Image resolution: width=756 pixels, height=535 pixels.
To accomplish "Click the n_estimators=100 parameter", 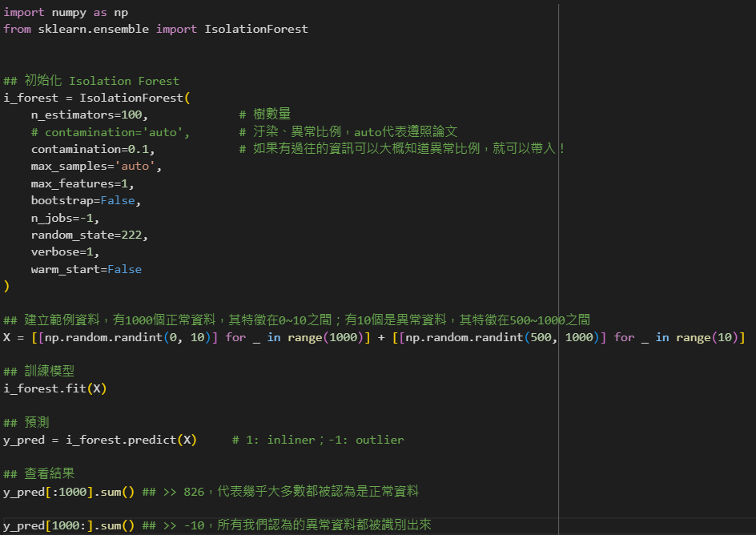I will [90, 115].
